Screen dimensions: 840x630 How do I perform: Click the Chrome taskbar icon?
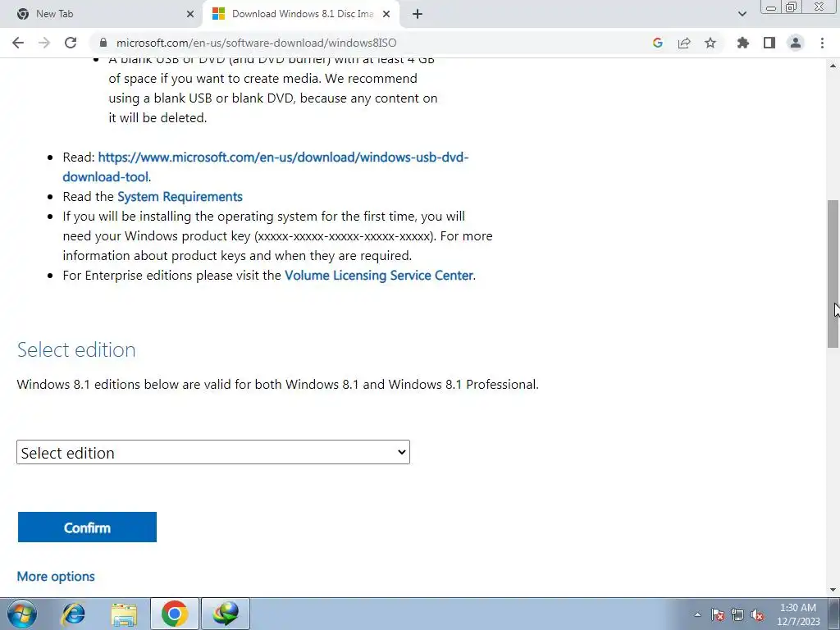pyautogui.click(x=175, y=614)
